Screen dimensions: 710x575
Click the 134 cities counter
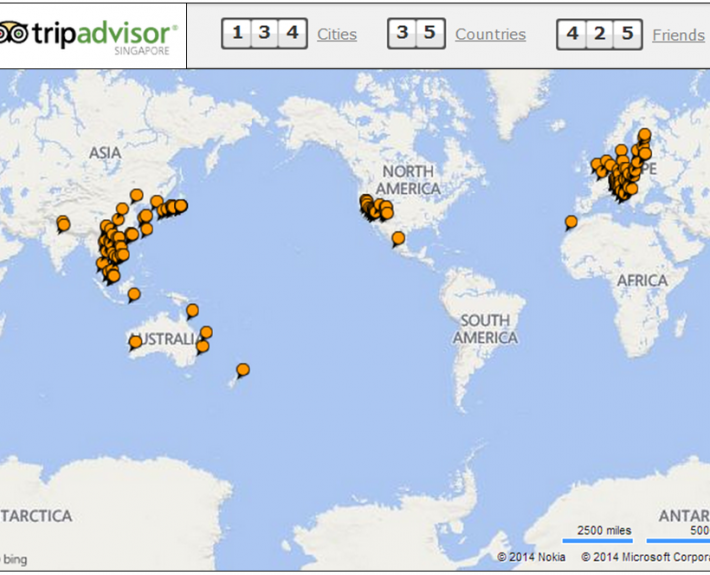coord(264,33)
